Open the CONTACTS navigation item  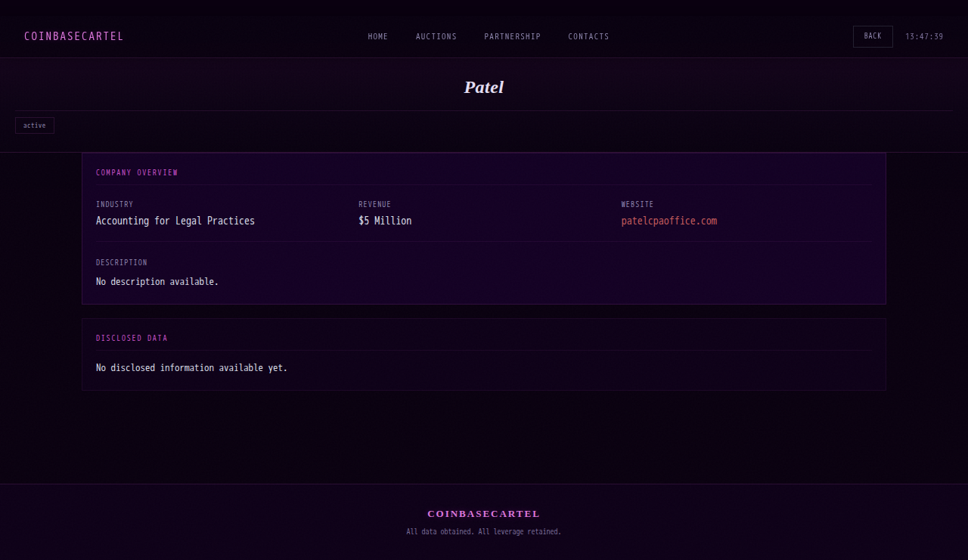point(588,36)
